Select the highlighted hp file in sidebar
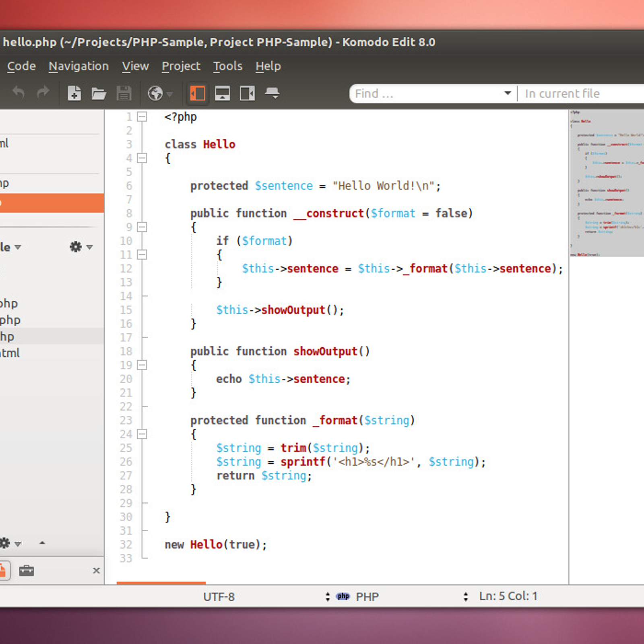 pos(52,336)
